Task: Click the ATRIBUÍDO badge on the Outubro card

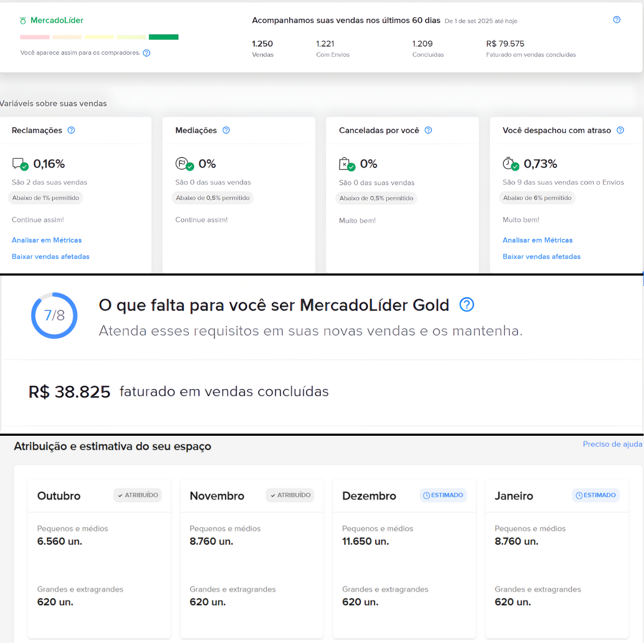Action: coord(137,495)
